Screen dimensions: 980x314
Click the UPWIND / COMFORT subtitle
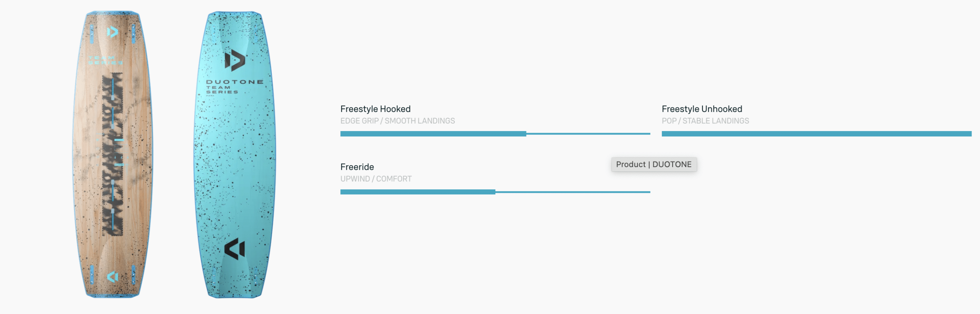(376, 179)
